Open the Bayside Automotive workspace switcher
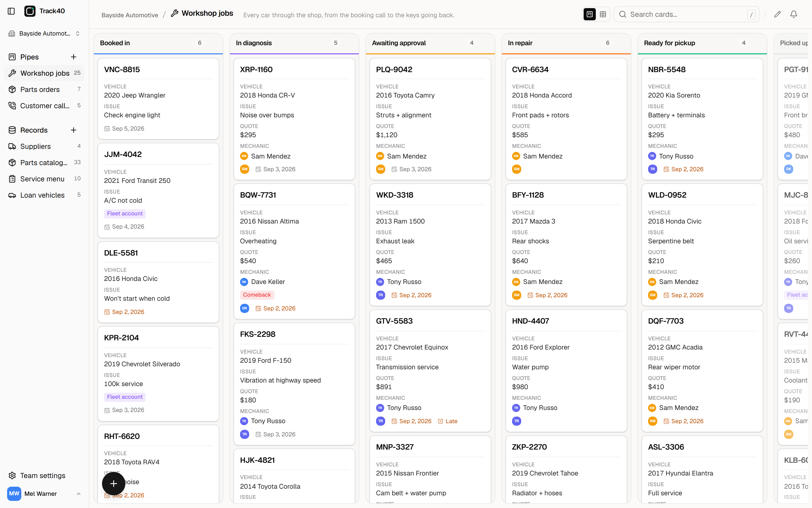 coord(44,34)
